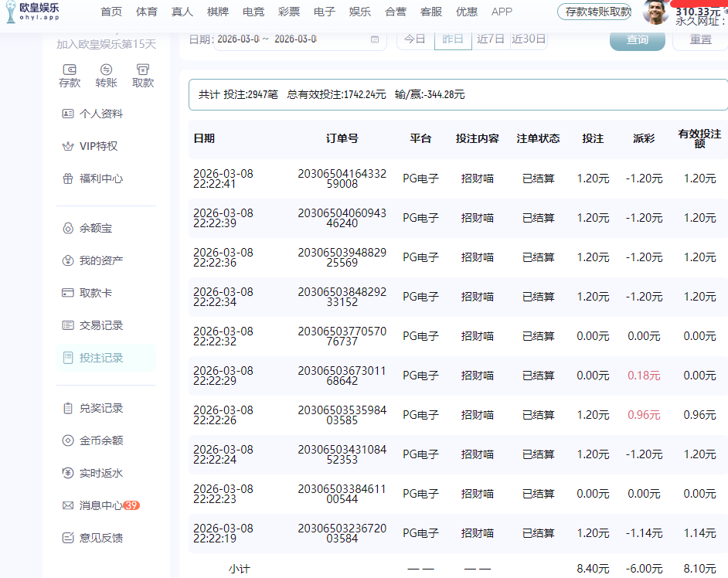Select the 存款 deposit wallet icon
The height and width of the screenshot is (578, 728).
point(70,70)
